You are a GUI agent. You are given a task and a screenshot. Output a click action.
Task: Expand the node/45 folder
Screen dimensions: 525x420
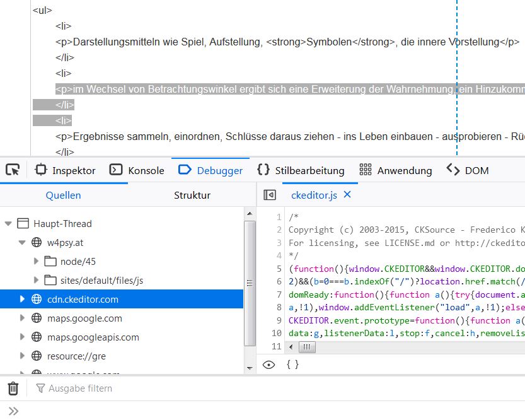pyautogui.click(x=36, y=261)
